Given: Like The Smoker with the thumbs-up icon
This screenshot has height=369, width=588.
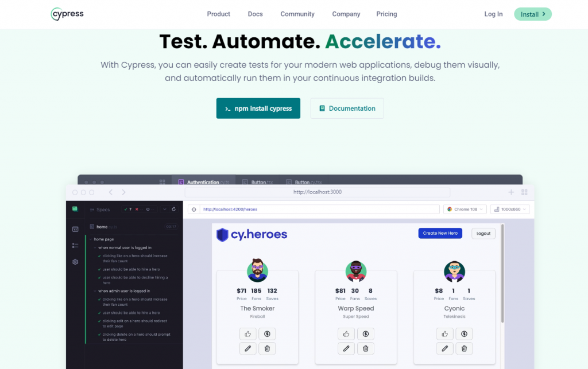Looking at the screenshot, I should coord(247,333).
